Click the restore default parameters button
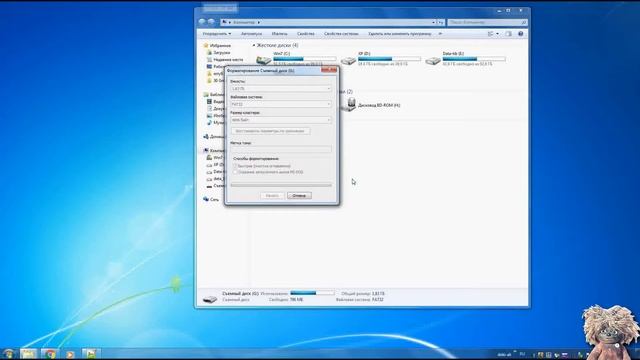 point(271,131)
